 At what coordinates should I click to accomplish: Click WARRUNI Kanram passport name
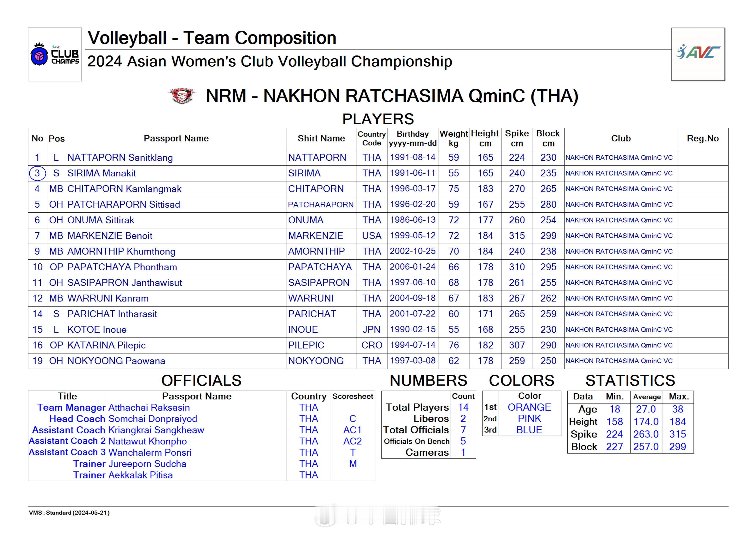click(108, 298)
